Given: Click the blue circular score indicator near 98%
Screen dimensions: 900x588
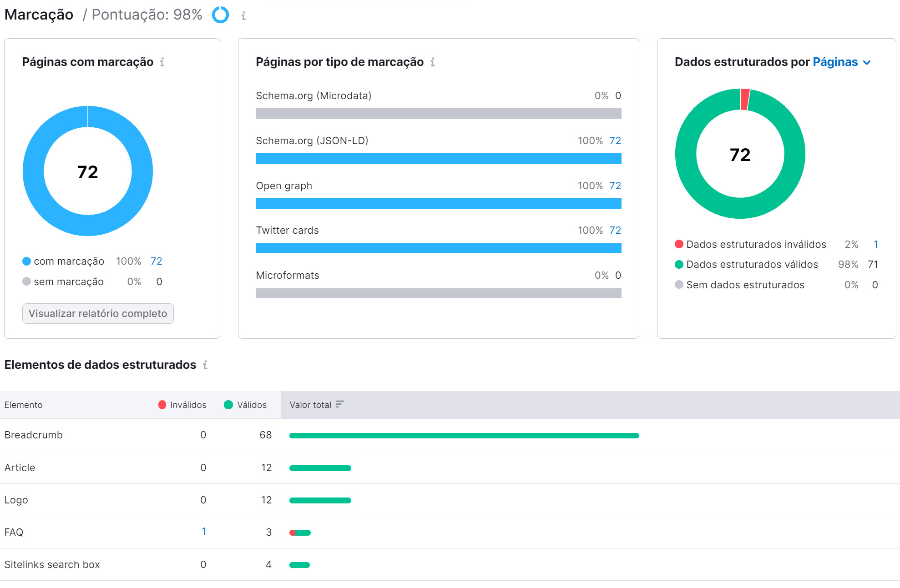Looking at the screenshot, I should [220, 15].
